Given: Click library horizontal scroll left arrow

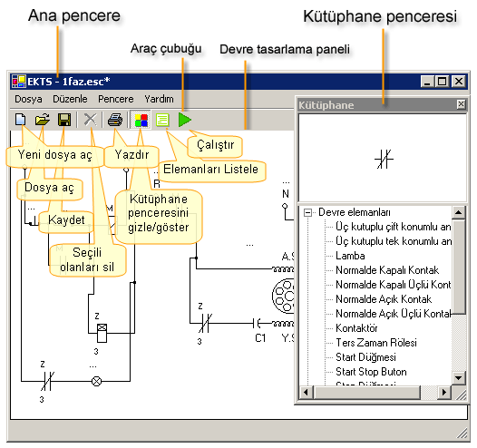Looking at the screenshot, I should point(306,393).
